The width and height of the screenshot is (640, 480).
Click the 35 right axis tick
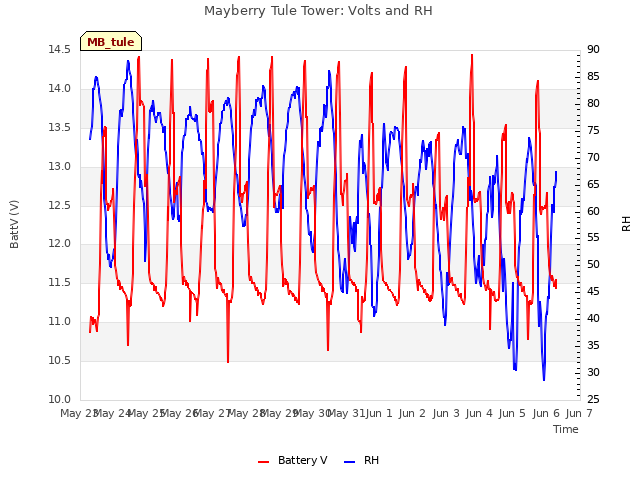click(593, 346)
